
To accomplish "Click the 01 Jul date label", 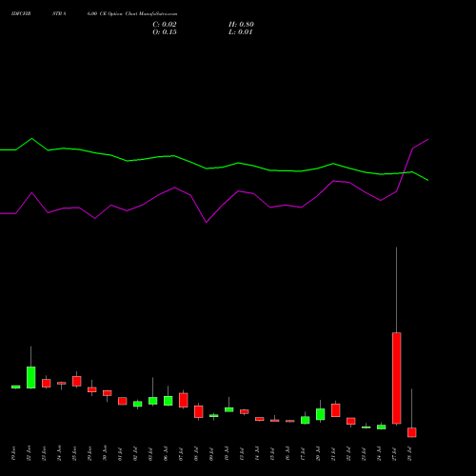I will [x=120, y=453].
